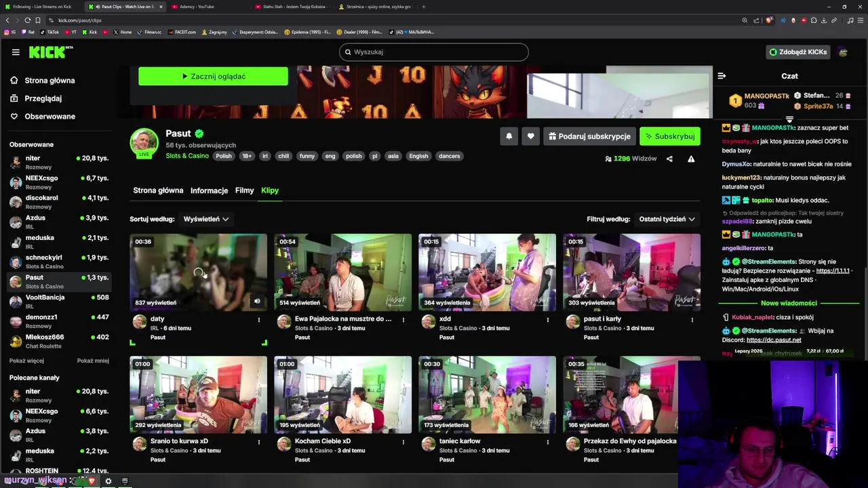Open the user profile avatar menu
The height and width of the screenshot is (488, 868).
tap(843, 52)
